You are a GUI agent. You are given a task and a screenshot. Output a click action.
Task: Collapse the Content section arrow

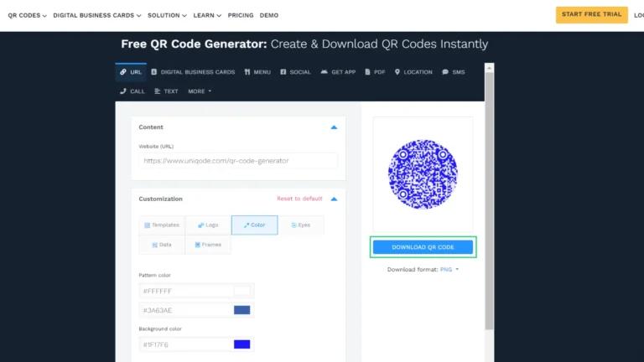[x=334, y=127]
